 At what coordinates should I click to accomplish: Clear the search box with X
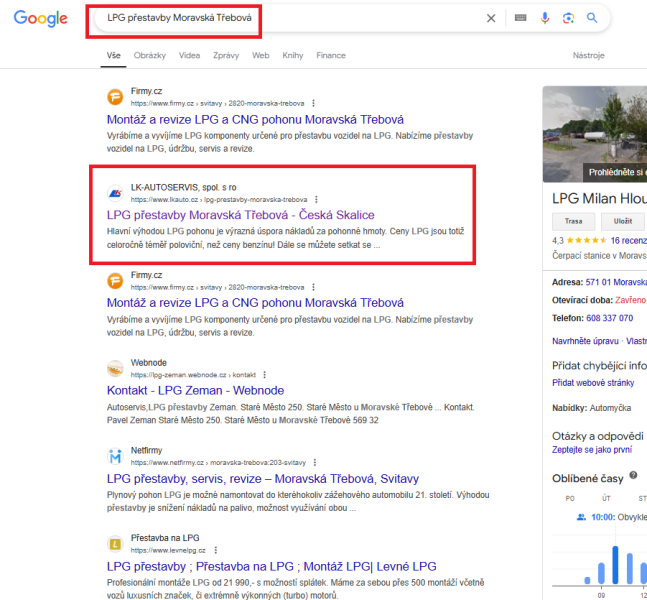point(491,18)
